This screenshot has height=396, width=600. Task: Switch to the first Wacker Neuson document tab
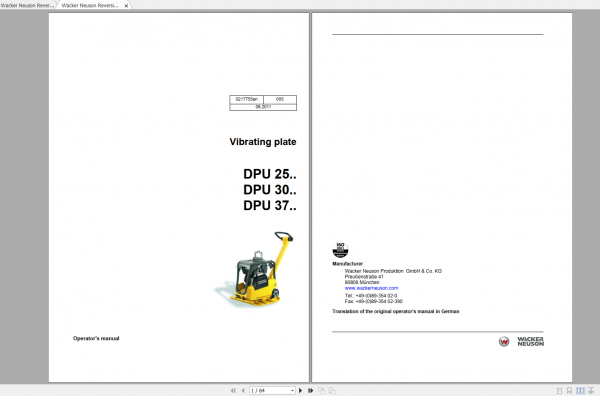[28, 5]
